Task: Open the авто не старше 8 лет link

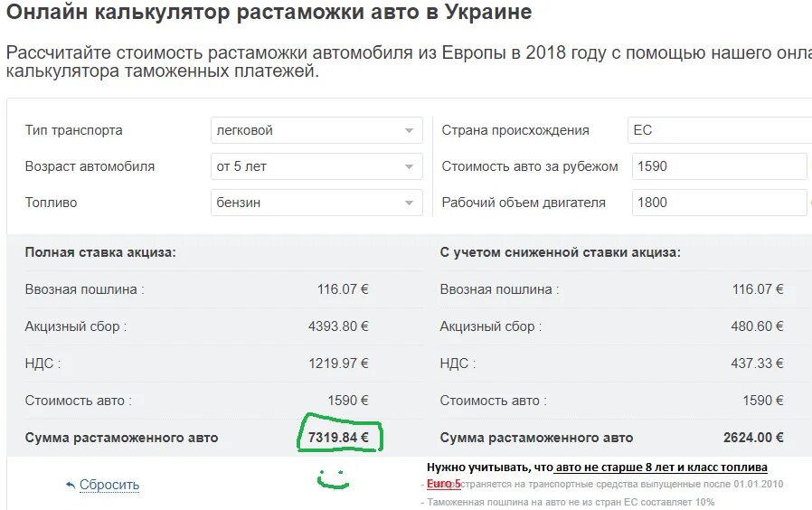Action: [x=662, y=467]
